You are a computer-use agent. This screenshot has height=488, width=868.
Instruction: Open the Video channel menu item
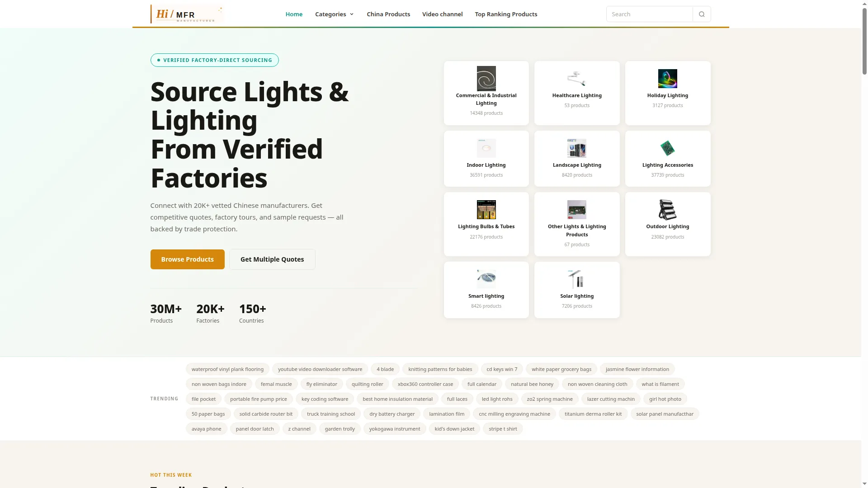tap(442, 14)
